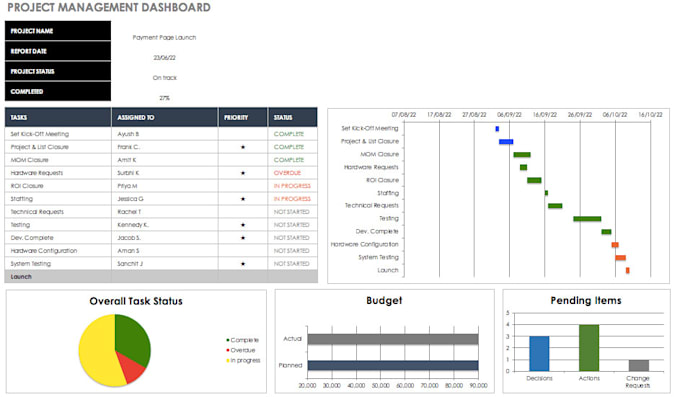The width and height of the screenshot is (680, 397).
Task: Select 'ROI Closure' task cell in the table
Action: 58,186
